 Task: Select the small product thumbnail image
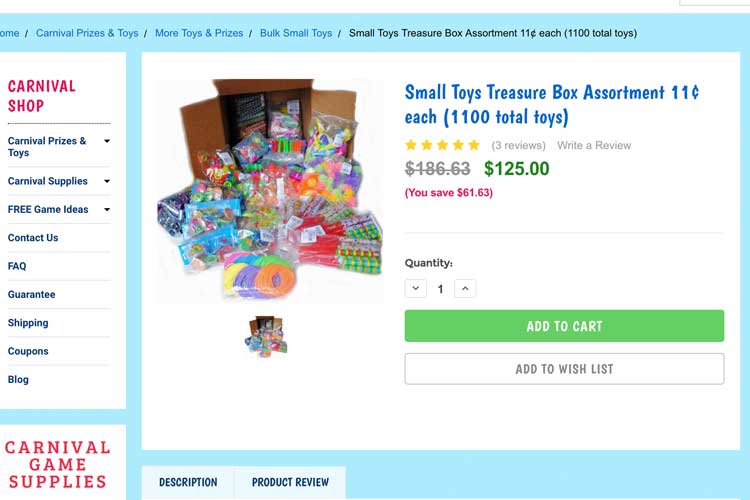coord(266,336)
